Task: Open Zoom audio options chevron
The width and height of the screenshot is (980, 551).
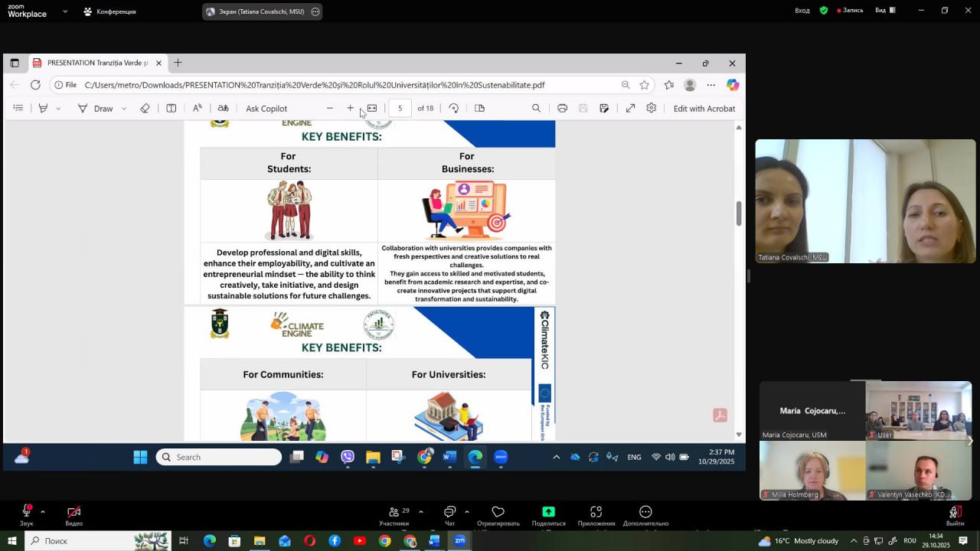Action: [43, 511]
